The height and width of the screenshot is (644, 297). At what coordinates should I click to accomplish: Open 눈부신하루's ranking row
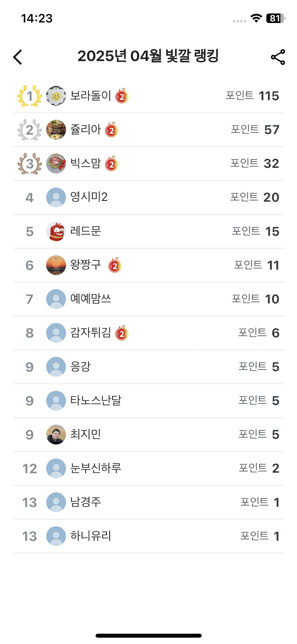click(x=148, y=468)
